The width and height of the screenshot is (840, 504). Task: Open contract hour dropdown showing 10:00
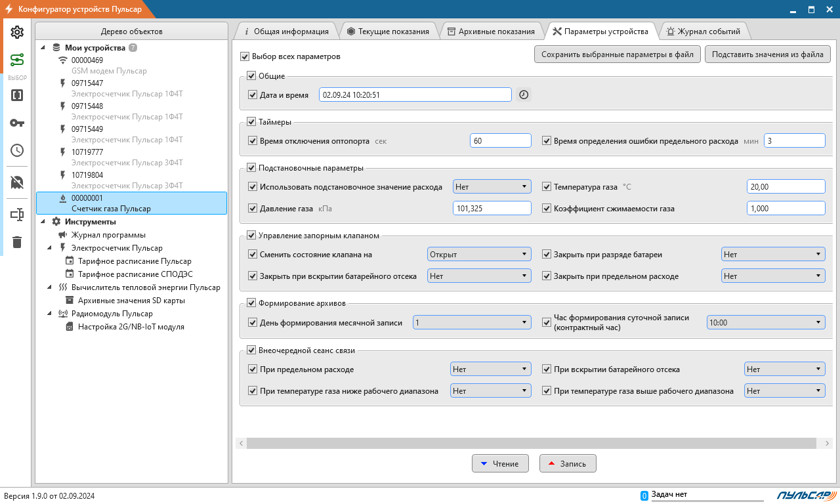[766, 323]
